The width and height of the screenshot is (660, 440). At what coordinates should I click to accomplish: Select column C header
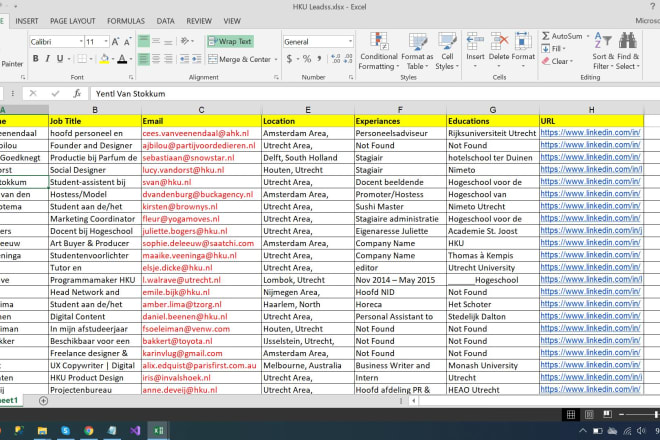pyautogui.click(x=201, y=110)
